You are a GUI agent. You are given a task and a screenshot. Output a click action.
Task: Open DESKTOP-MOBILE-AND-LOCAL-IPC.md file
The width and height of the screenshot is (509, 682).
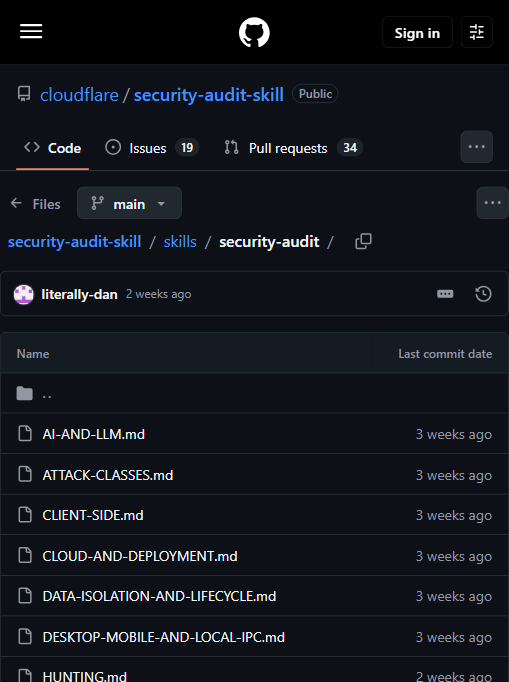pos(164,637)
